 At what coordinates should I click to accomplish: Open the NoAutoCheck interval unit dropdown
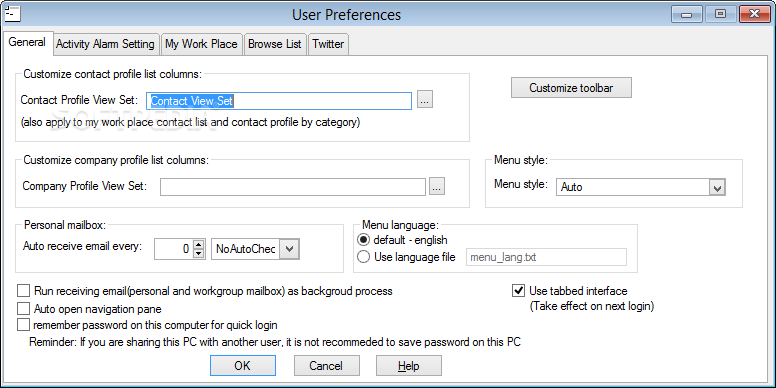[x=289, y=249]
